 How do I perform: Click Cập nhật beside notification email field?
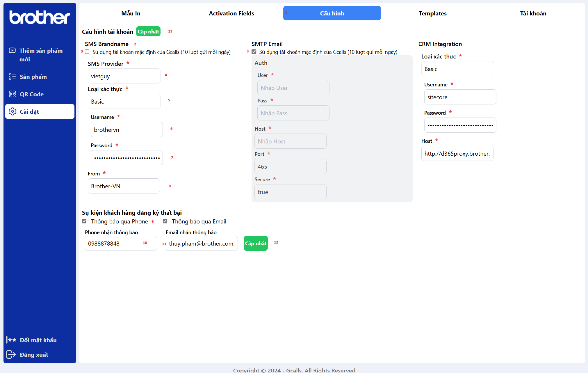click(x=255, y=243)
